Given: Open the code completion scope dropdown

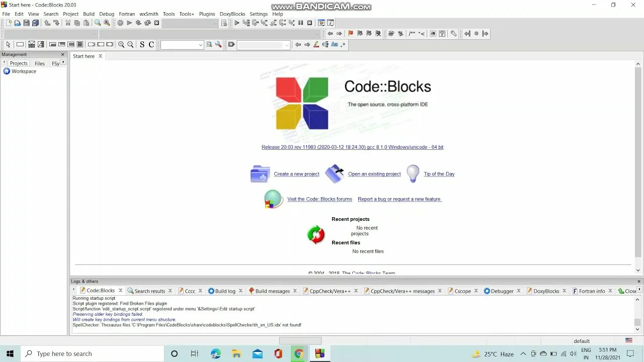Looking at the screenshot, I should pyautogui.click(x=52, y=34).
